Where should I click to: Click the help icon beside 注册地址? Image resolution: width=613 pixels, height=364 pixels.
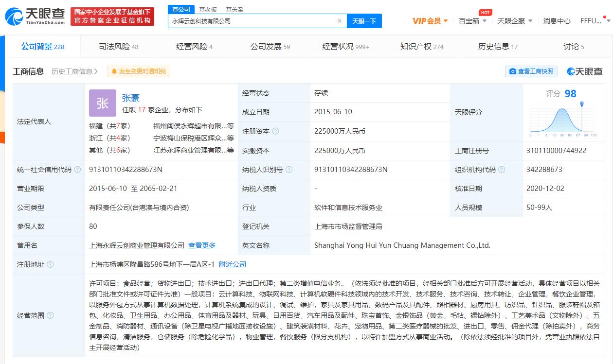pos(50,264)
